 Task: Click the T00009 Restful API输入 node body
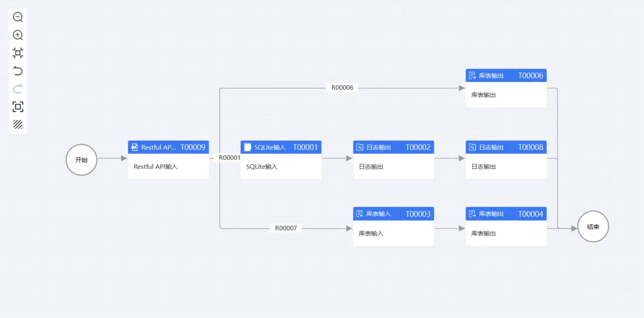(168, 167)
